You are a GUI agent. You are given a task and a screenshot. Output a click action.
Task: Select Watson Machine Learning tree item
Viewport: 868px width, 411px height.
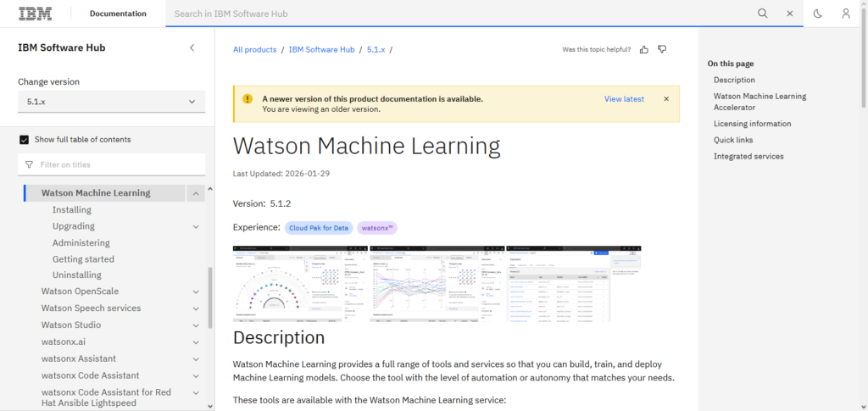point(96,193)
